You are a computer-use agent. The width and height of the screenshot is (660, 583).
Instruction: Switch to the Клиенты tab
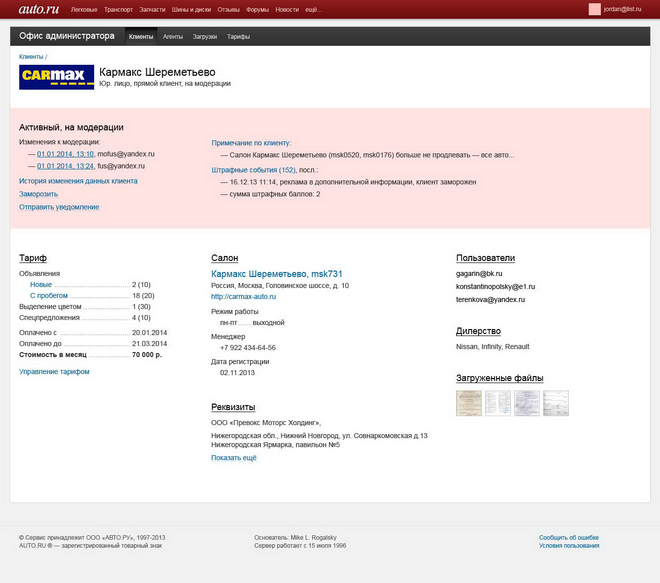click(x=141, y=37)
